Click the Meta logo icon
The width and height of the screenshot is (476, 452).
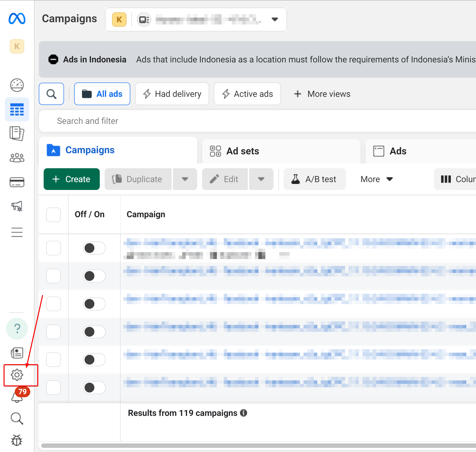coord(17,18)
